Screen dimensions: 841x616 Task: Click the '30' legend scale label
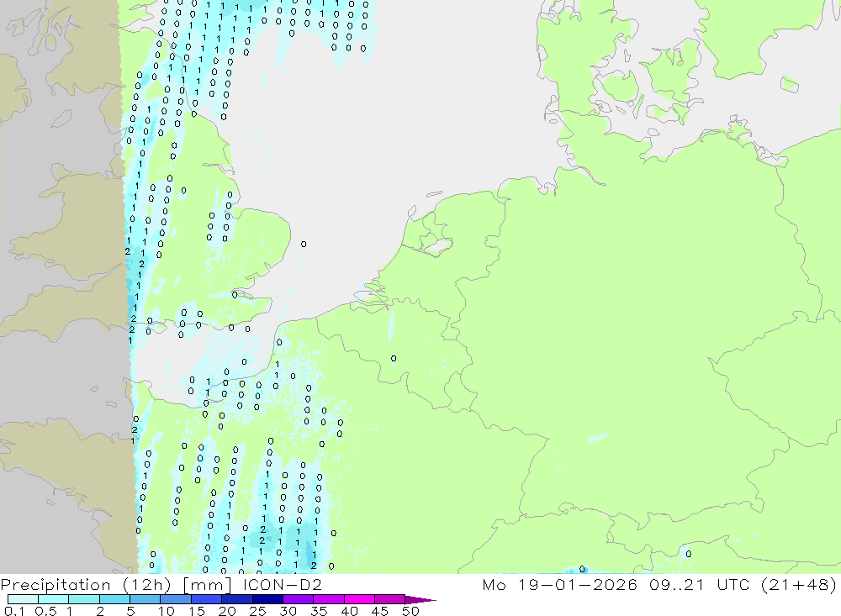tap(288, 611)
